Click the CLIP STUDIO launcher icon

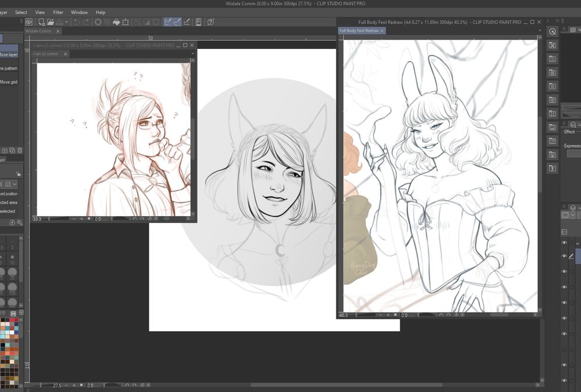click(x=28, y=22)
